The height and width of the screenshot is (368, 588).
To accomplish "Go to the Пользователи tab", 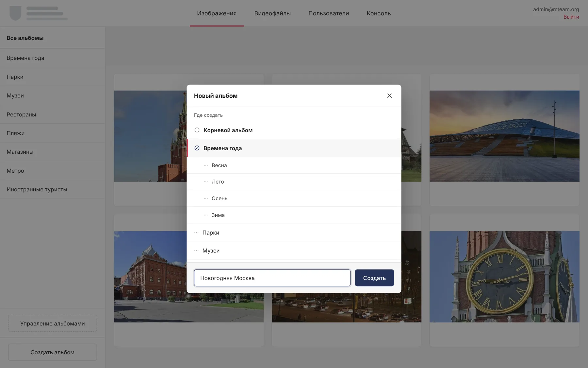I will point(329,13).
